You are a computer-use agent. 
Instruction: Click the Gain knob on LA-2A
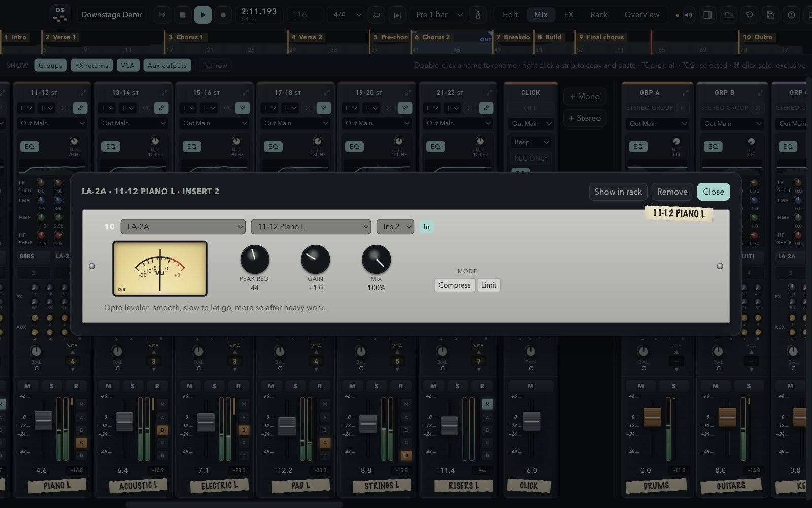point(316,259)
